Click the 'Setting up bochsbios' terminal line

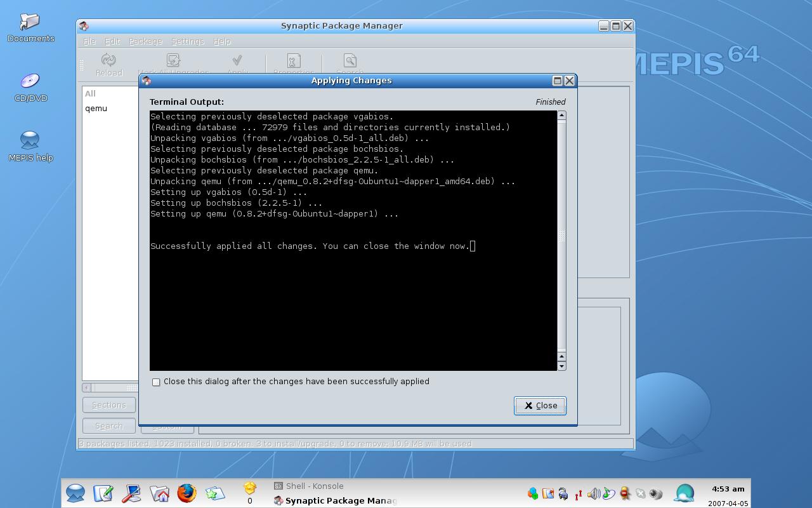point(236,203)
